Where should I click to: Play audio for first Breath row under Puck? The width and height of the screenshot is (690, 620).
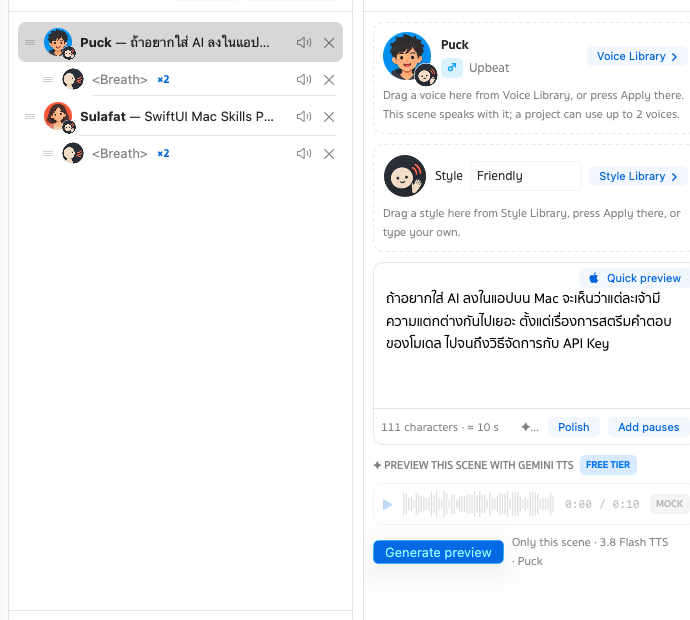[304, 80]
